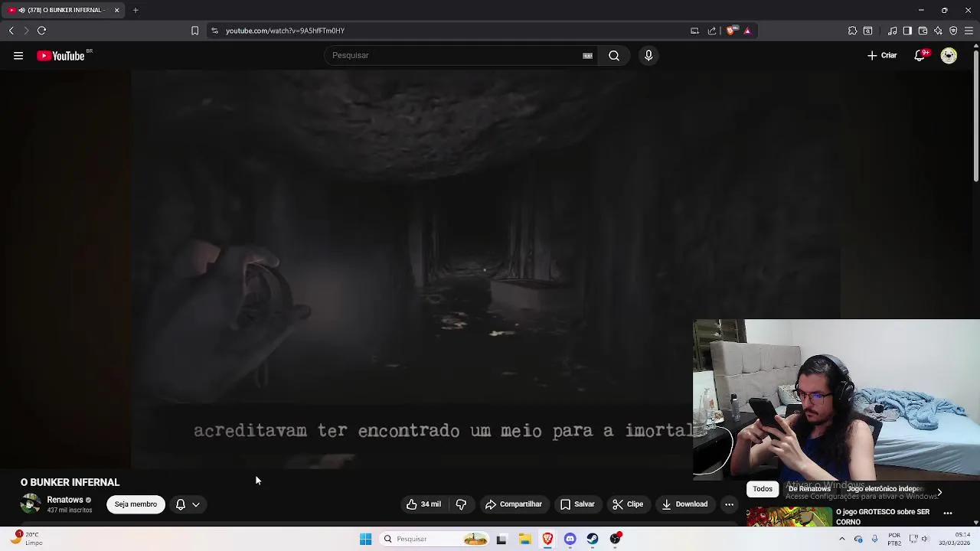Open the account avatar menu
980x551 pixels.
click(949, 55)
